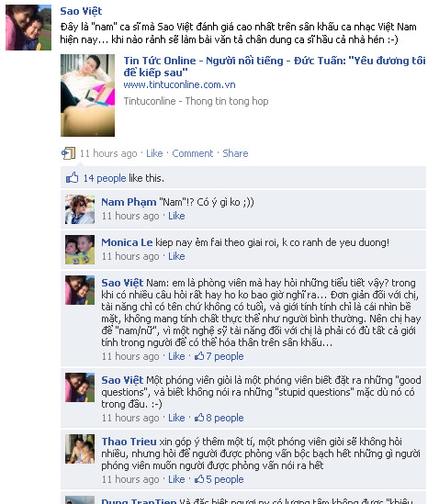
Task: Open Monica Le's avatar thumbnail
Action: coord(80,250)
